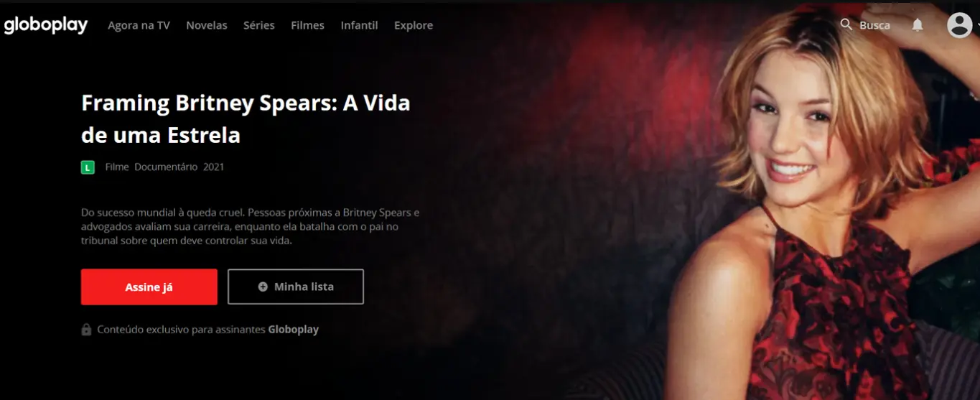Click the red Assine já button

[x=149, y=287]
